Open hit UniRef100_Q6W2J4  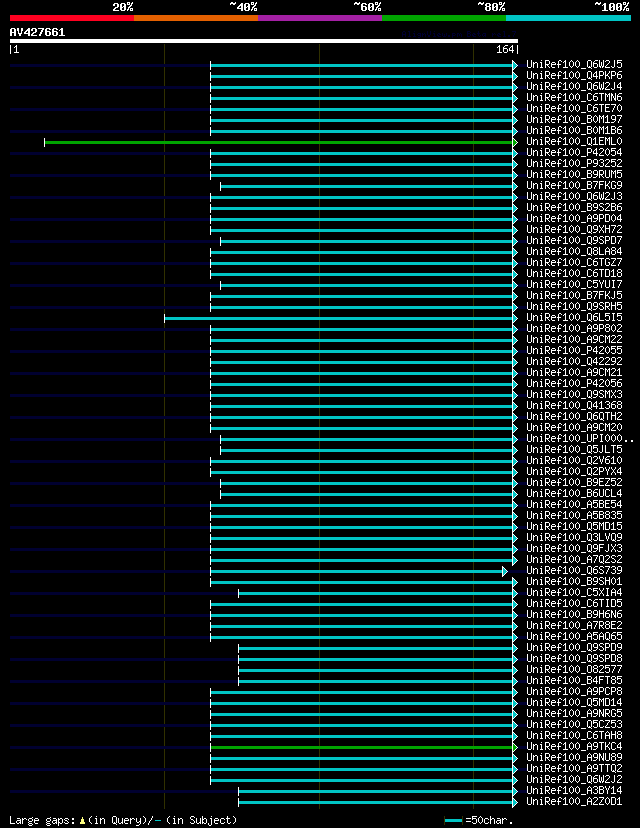[574, 87]
